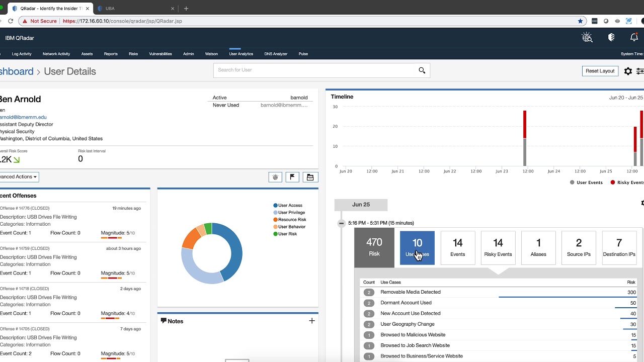The height and width of the screenshot is (362, 644).
Task: Click the search magnifier in user search box
Action: coord(422,70)
